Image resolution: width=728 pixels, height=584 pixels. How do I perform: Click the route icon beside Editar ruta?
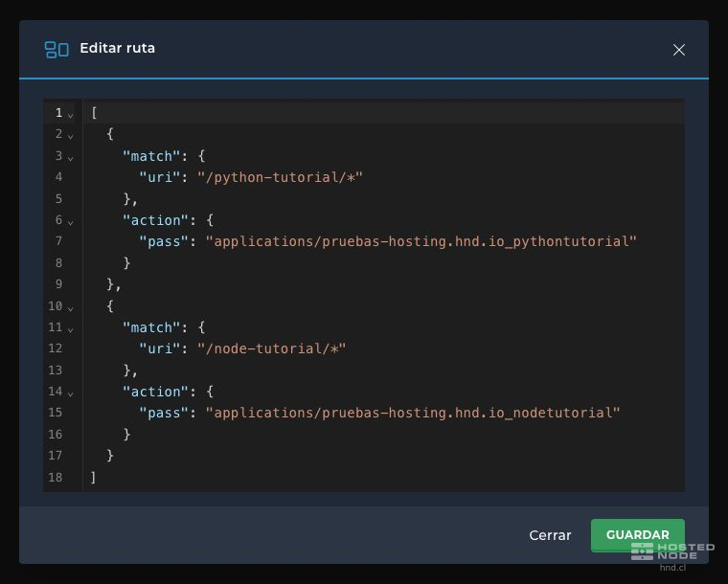tap(57, 49)
